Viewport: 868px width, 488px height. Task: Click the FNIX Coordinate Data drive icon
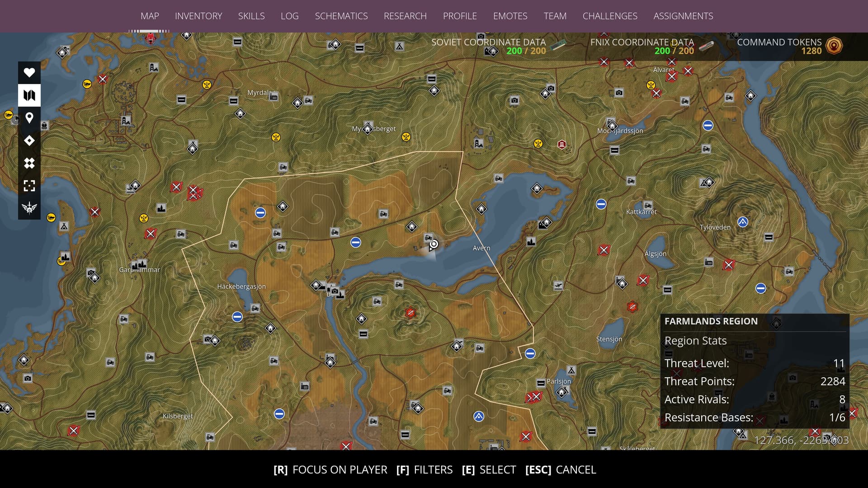tap(707, 45)
